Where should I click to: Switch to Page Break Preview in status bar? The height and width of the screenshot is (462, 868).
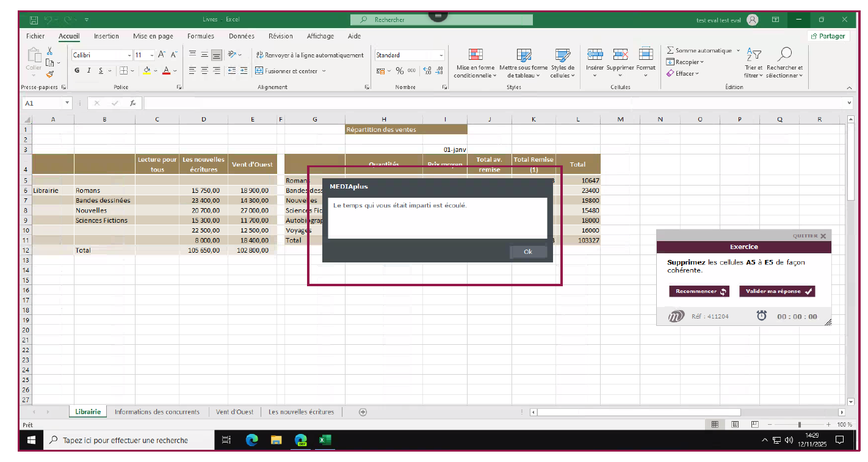[755, 424]
